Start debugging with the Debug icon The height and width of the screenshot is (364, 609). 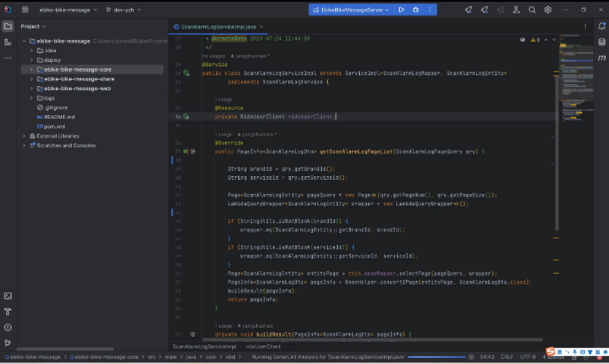point(414,10)
